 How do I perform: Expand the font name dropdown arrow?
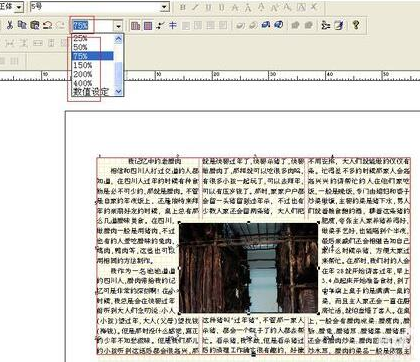pos(20,7)
